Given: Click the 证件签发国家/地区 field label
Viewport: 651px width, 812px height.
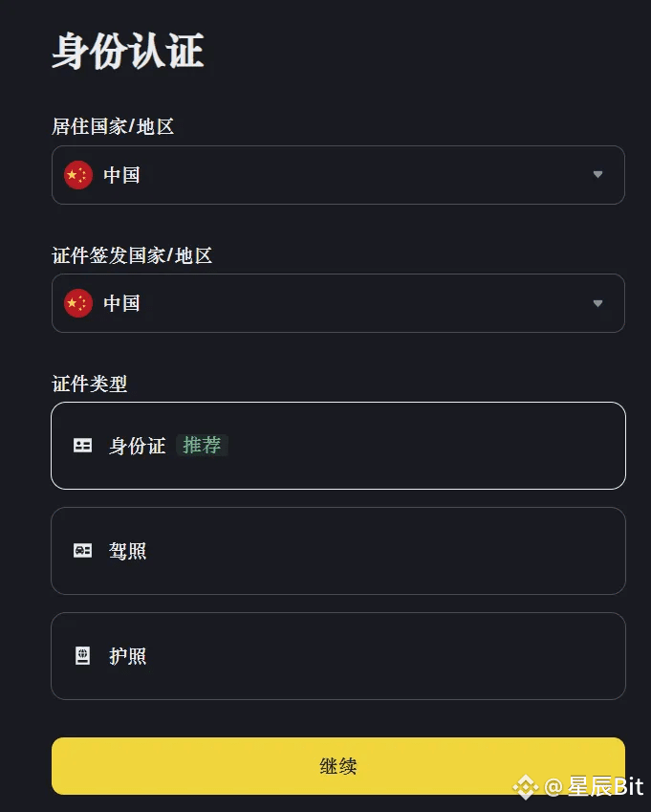Looking at the screenshot, I should click(x=132, y=255).
